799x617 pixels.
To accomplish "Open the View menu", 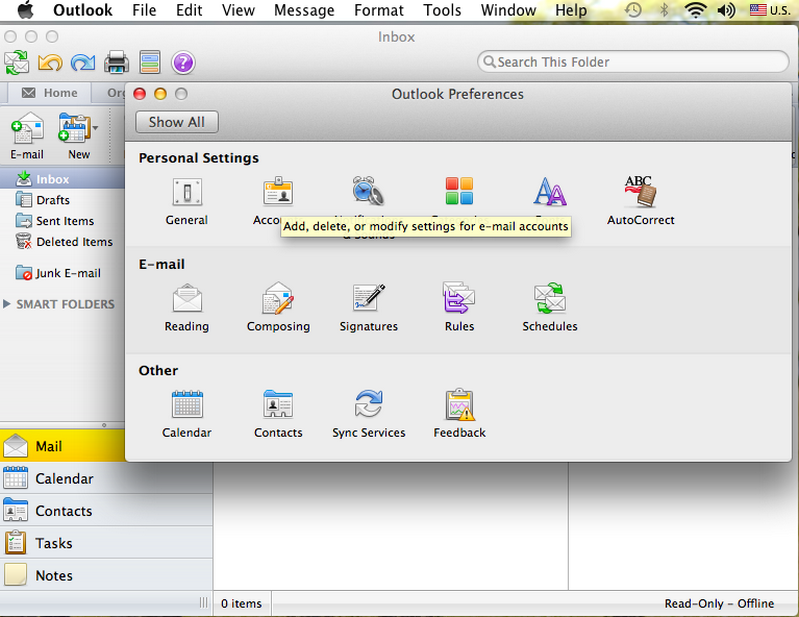I will click(x=238, y=10).
